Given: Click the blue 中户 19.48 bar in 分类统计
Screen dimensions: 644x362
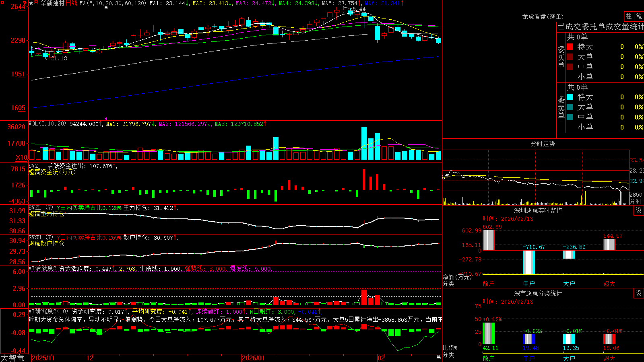Looking at the screenshot, I should [x=528, y=339].
